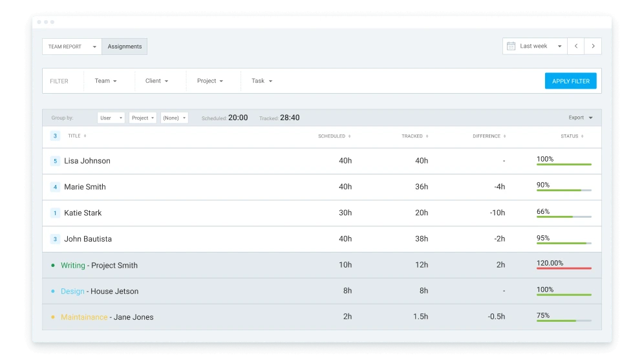Image resolution: width=644 pixels, height=358 pixels.
Task: Sort by Difference column arrows
Action: point(505,136)
